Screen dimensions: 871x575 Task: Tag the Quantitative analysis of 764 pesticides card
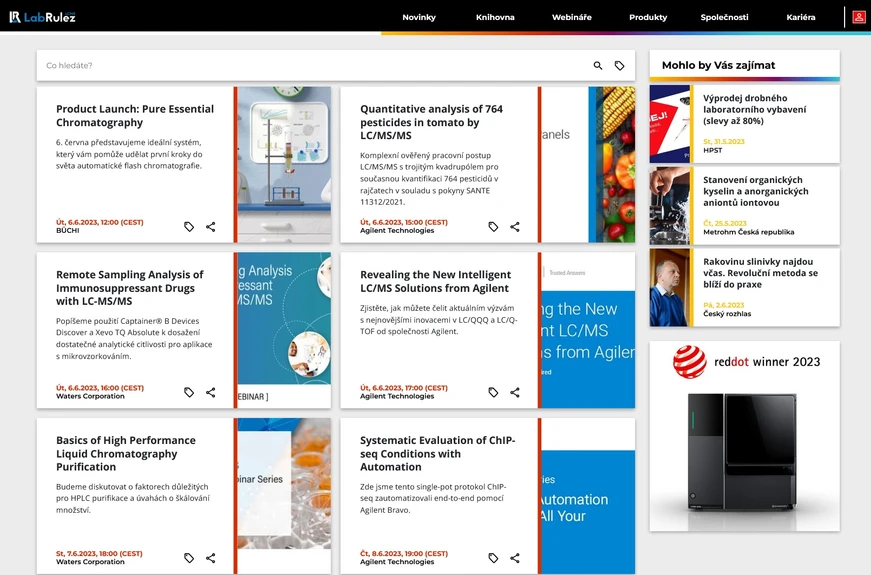tap(493, 227)
